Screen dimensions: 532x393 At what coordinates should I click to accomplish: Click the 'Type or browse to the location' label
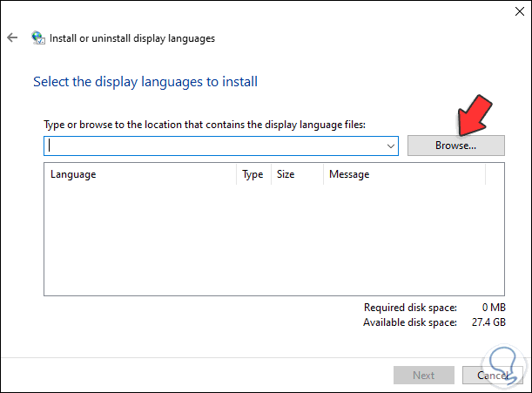tap(205, 125)
